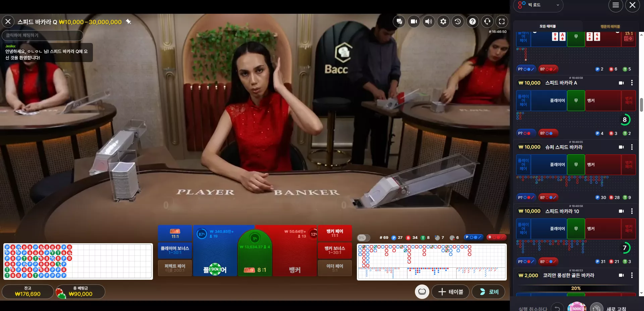The width and height of the screenshot is (644, 311).
Task: Bet 뱅커 on 스피드 바카라 A
Action: tap(603, 101)
